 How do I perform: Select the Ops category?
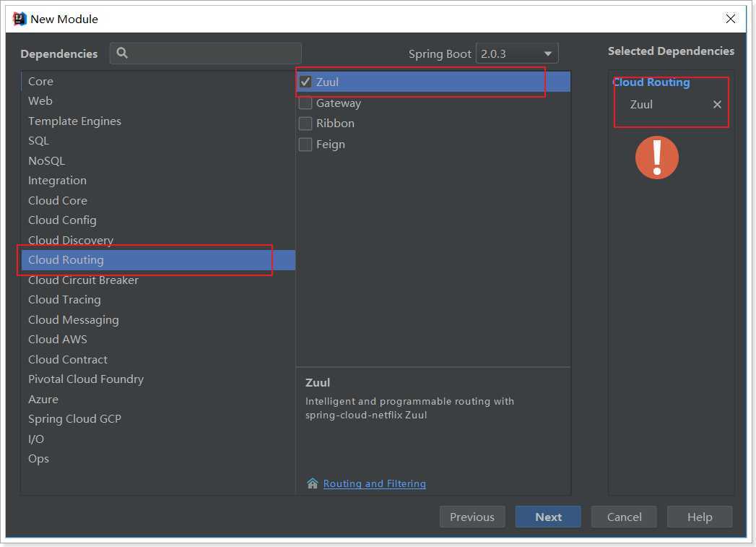(158, 459)
